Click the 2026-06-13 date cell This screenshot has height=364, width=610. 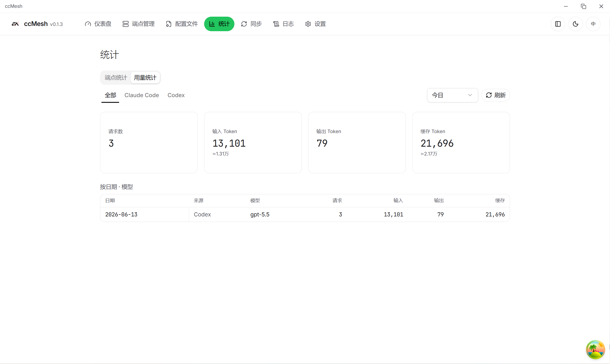tap(121, 214)
